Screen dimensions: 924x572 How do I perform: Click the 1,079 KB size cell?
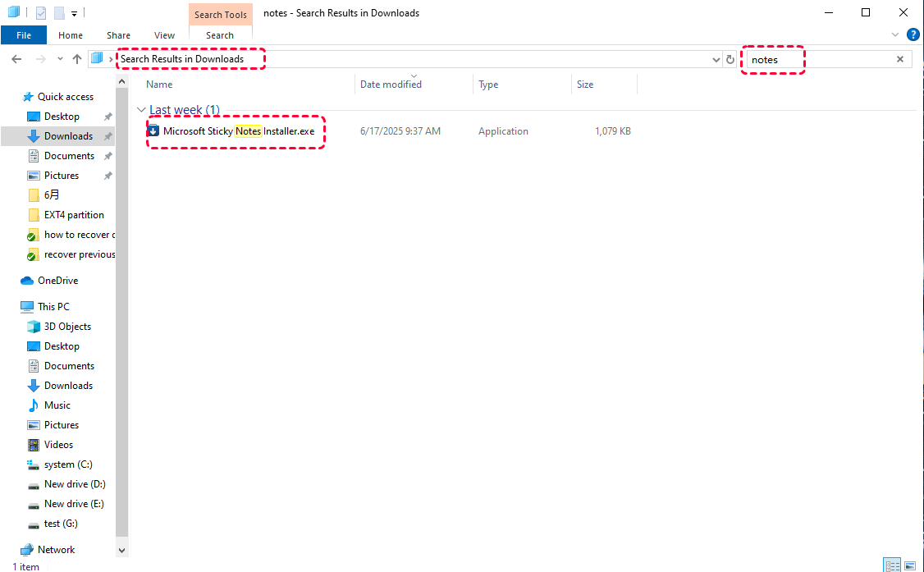coord(613,131)
